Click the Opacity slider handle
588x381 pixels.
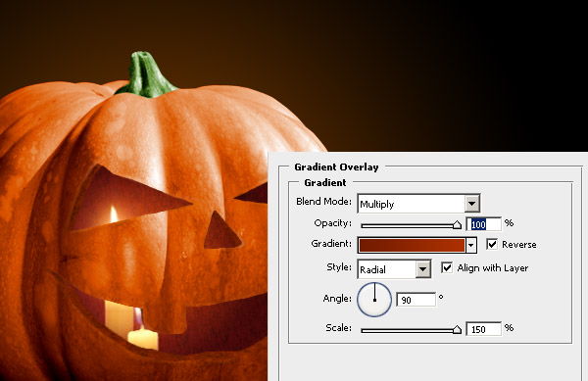tap(457, 224)
